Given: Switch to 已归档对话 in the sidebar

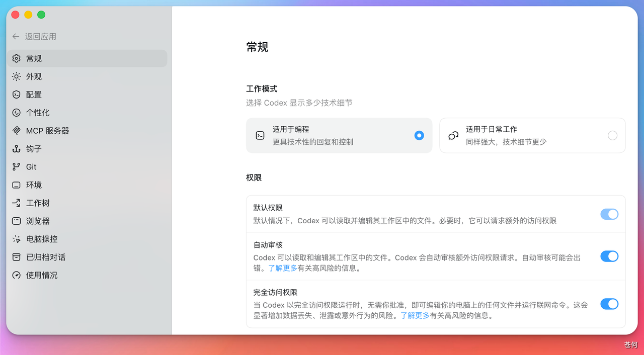Looking at the screenshot, I should click(87, 257).
